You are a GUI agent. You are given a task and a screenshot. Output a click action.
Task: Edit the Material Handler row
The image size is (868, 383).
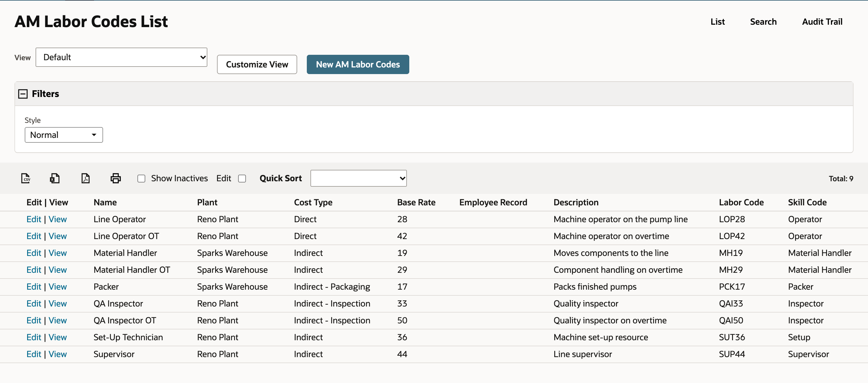click(34, 253)
